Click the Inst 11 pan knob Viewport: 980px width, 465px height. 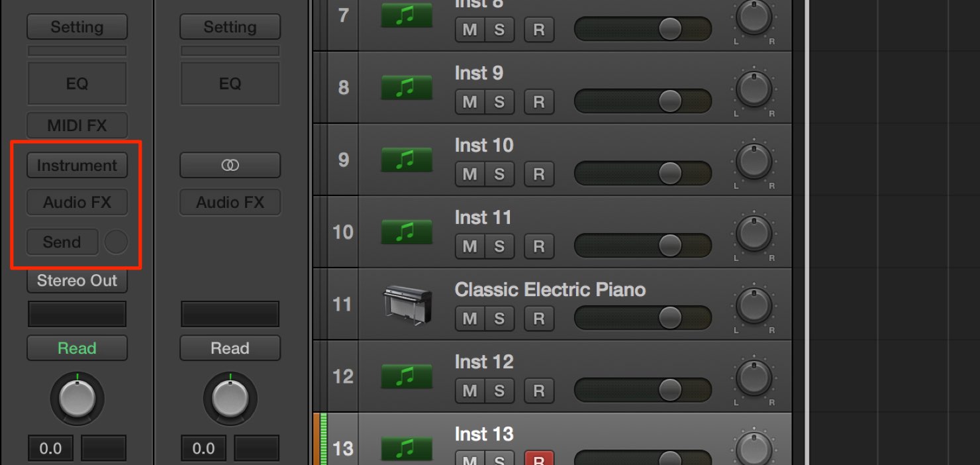pos(754,233)
